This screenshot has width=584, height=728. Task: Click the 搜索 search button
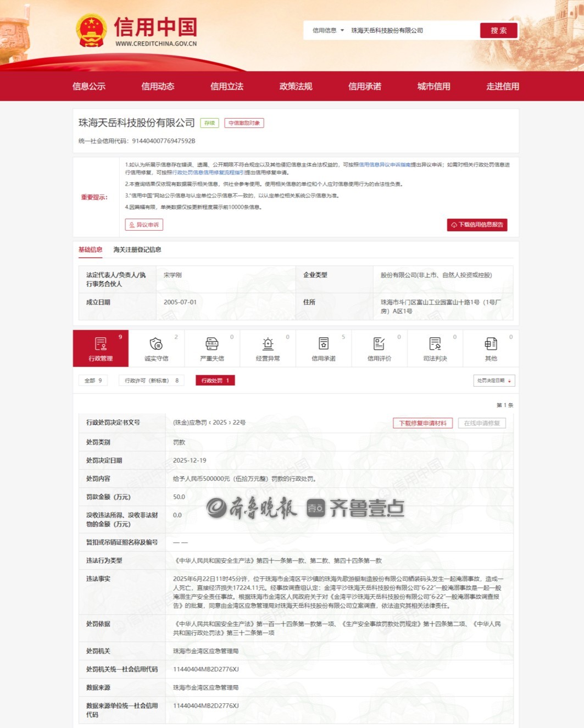[498, 31]
